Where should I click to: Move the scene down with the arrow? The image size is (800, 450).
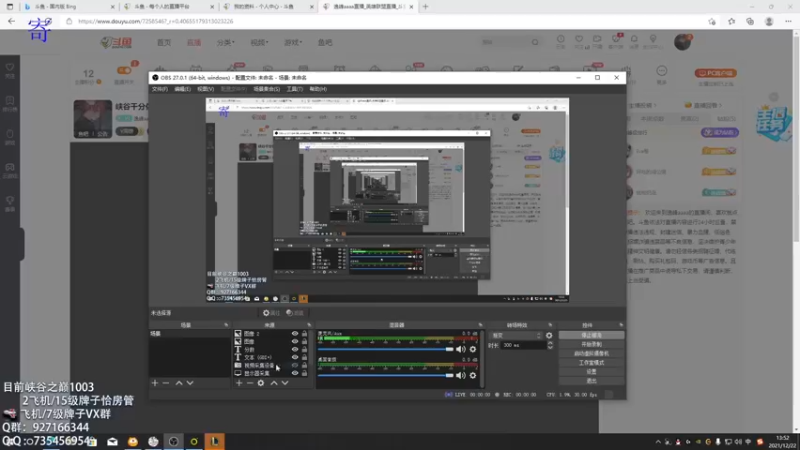point(190,383)
